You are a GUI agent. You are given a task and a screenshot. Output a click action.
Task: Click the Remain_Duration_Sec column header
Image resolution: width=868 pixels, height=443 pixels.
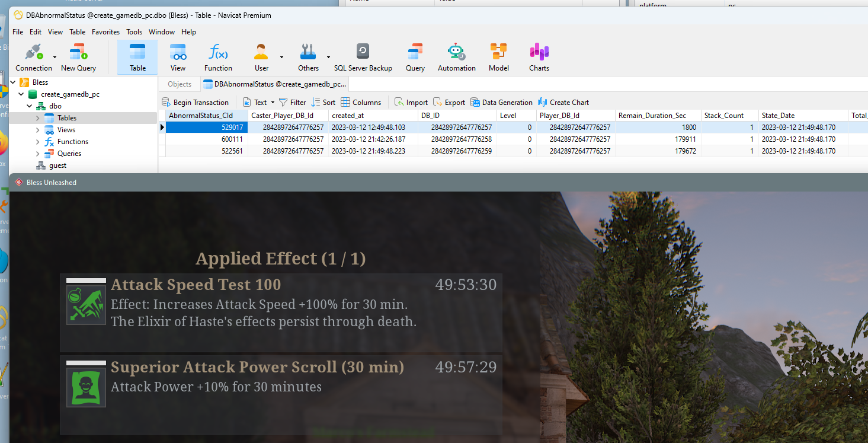click(658, 116)
